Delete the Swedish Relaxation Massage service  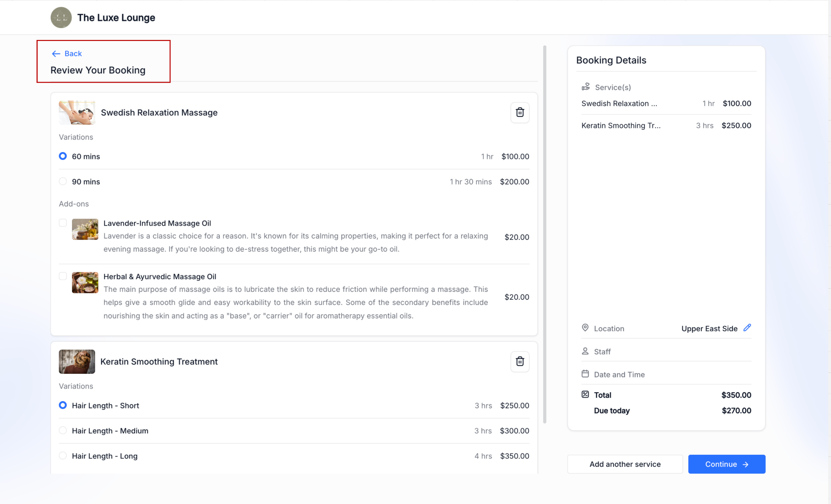point(520,112)
